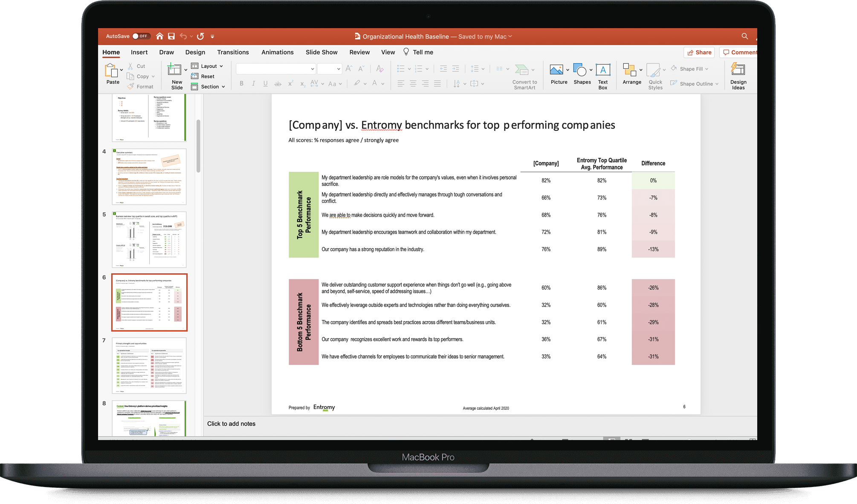Insert a shape from the Shapes gallery
Screen dimensions: 857x504
[581, 72]
